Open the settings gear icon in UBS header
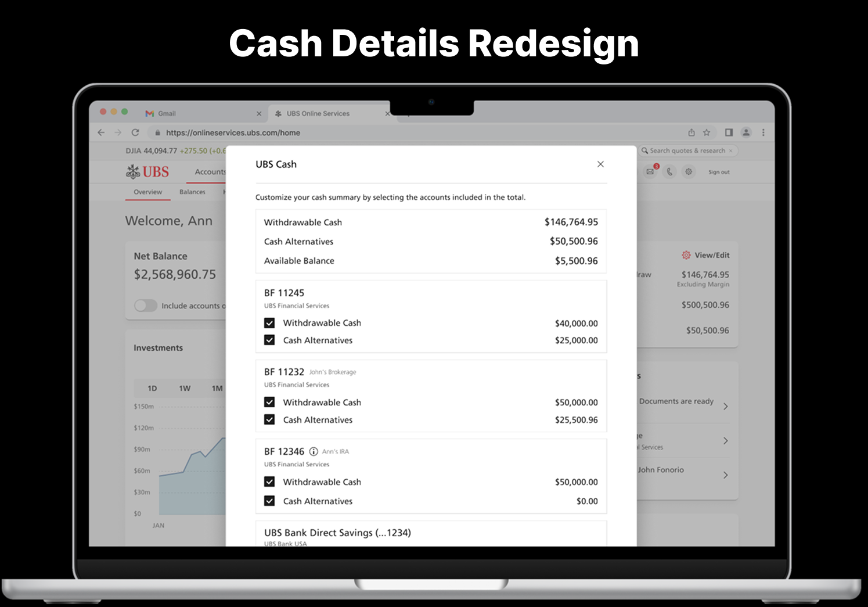 689,172
